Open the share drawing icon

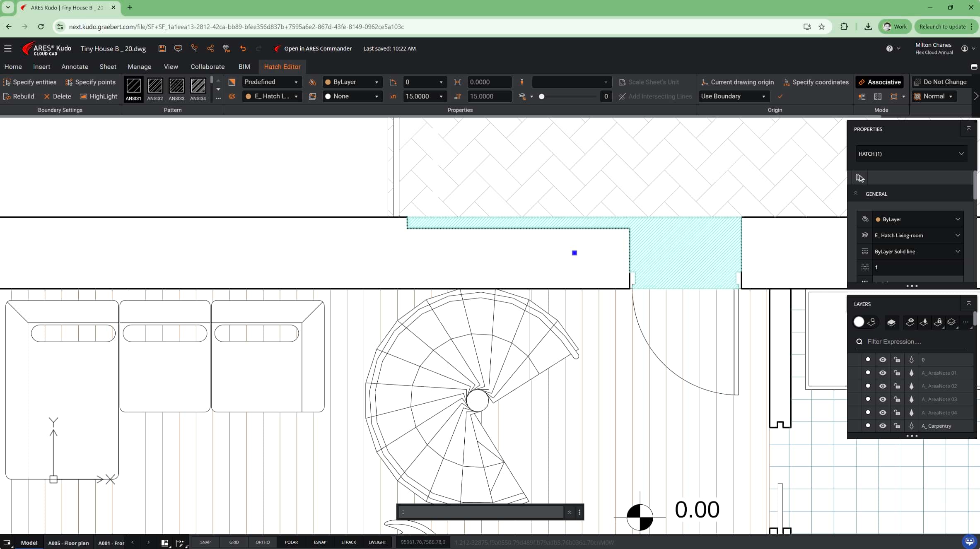(x=210, y=48)
